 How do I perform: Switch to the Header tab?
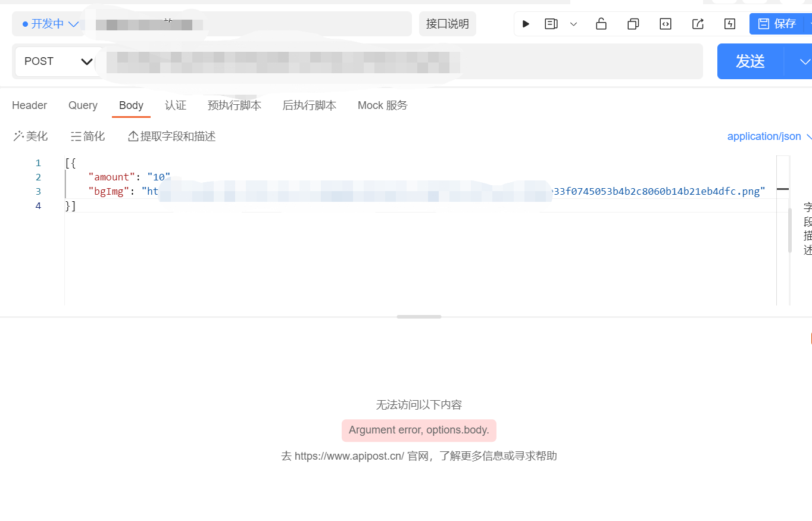[29, 105]
